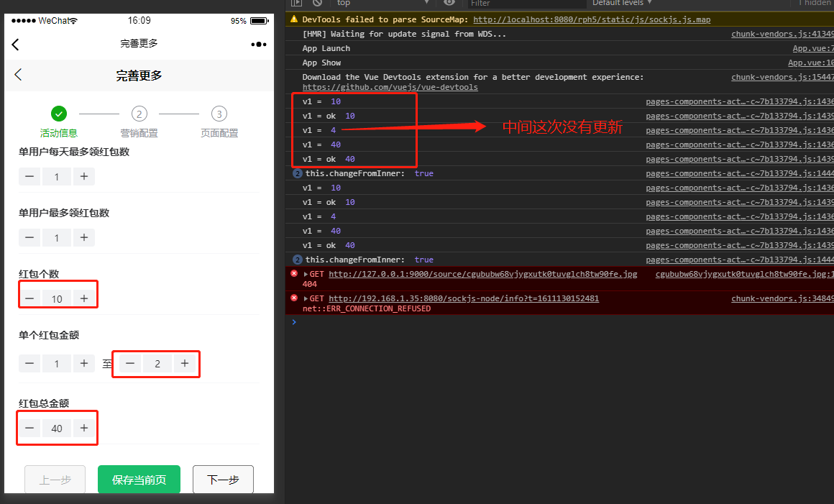Image resolution: width=834 pixels, height=504 pixels.
Task: Click the eye live-expression icon in console toolbar
Action: click(x=449, y=3)
